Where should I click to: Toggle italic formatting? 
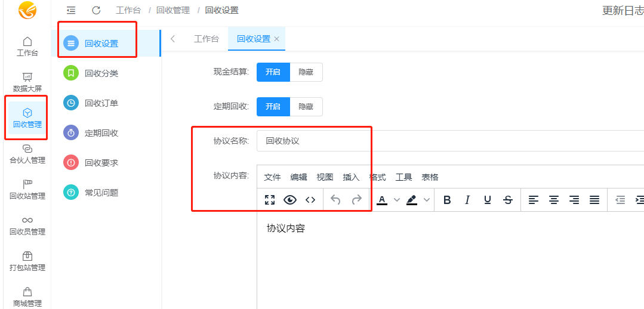pyautogui.click(x=467, y=200)
